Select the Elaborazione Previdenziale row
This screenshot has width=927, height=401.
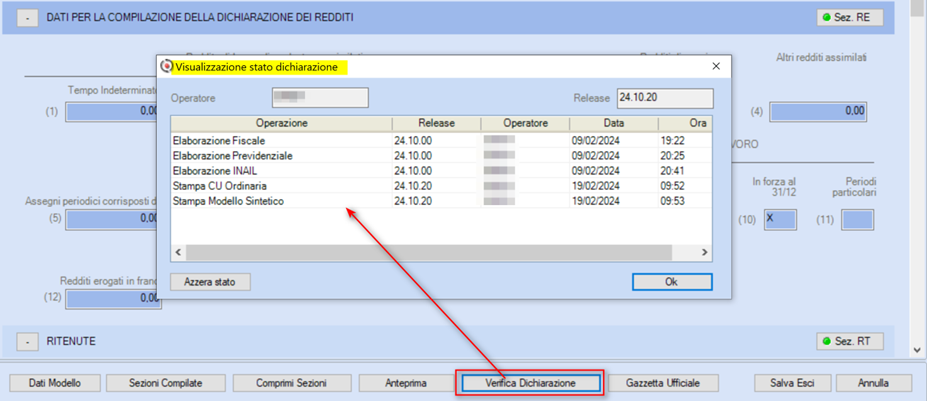click(442, 156)
